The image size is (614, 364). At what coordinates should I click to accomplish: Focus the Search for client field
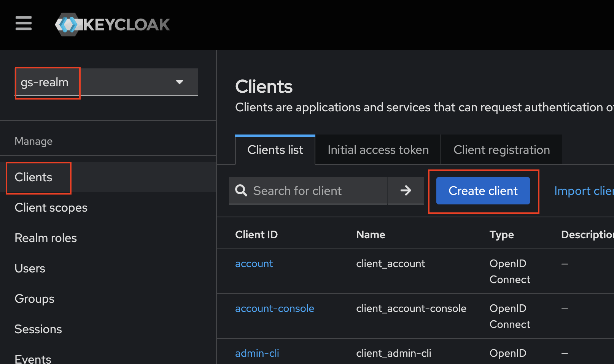pyautogui.click(x=316, y=191)
